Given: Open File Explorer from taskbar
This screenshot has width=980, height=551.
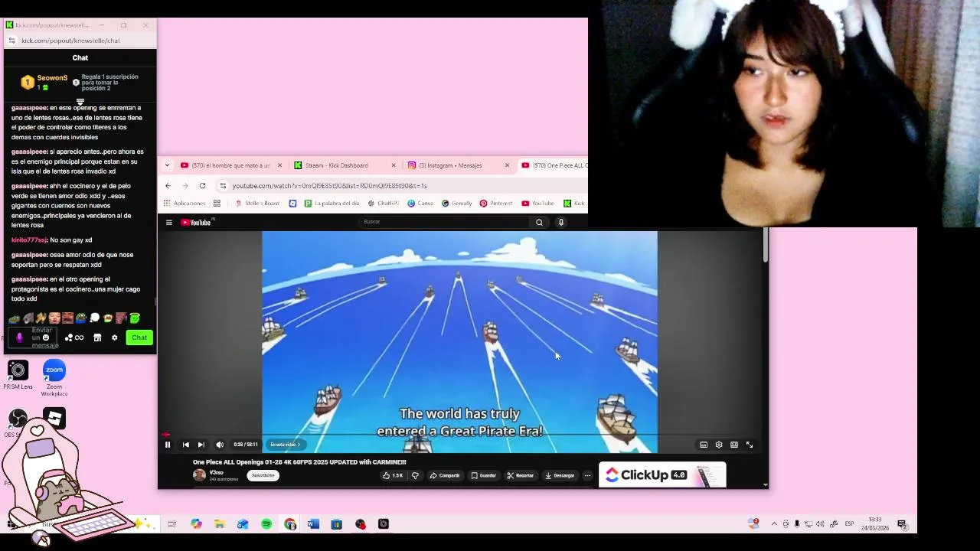Looking at the screenshot, I should 219,524.
